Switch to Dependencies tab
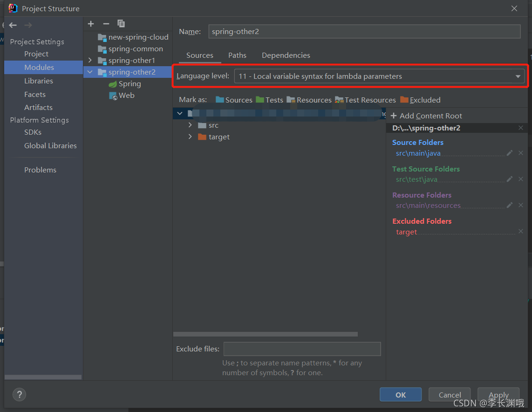The image size is (532, 412). (x=286, y=55)
